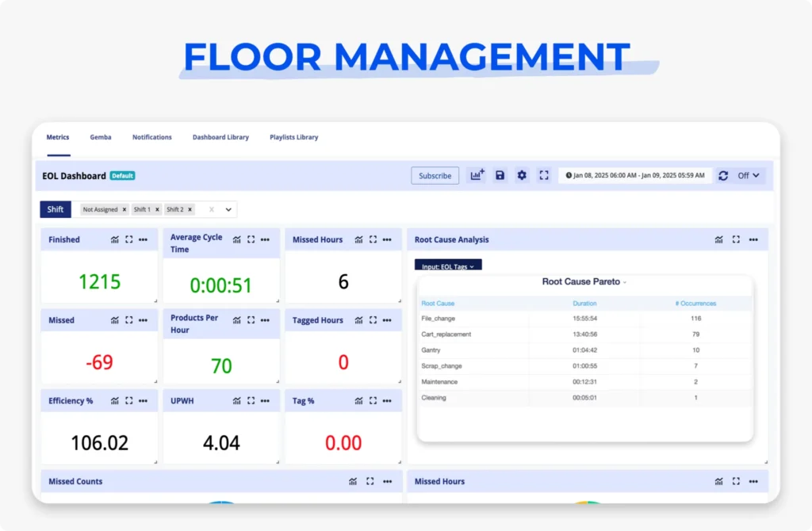This screenshot has width=812, height=531.
Task: Open the add chart icon in the toolbar
Action: click(477, 175)
